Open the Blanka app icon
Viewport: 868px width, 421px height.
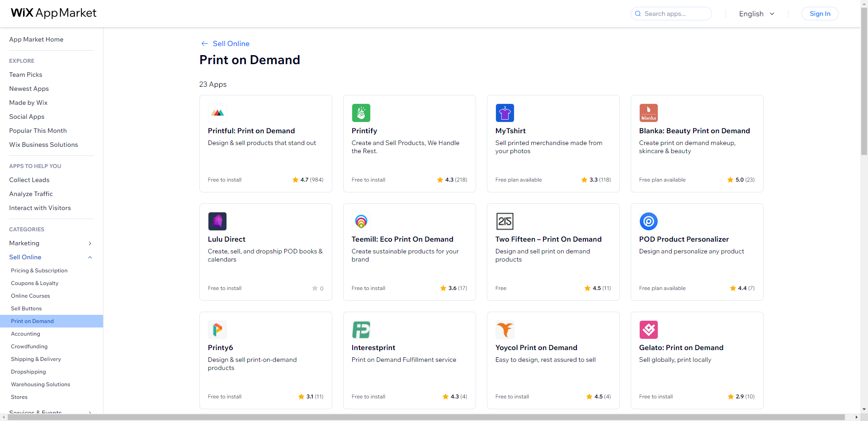tap(648, 113)
